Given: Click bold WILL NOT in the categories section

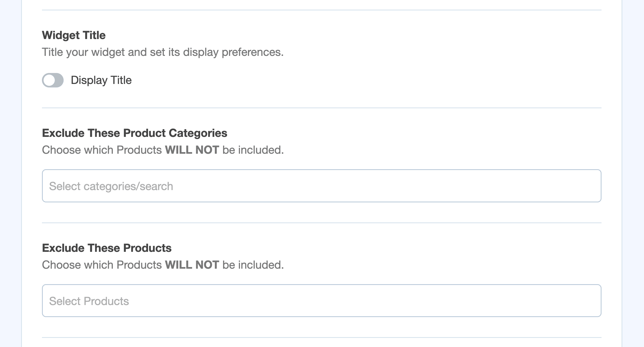Looking at the screenshot, I should pyautogui.click(x=192, y=150).
